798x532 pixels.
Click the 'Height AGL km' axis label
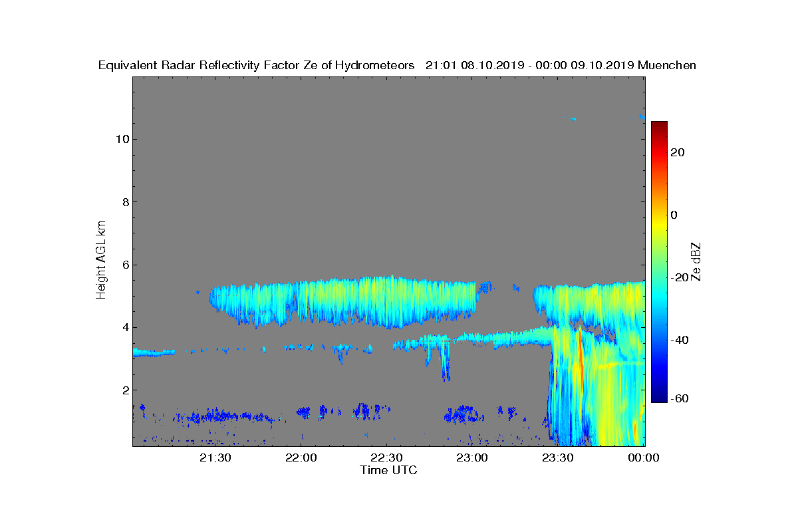click(101, 261)
